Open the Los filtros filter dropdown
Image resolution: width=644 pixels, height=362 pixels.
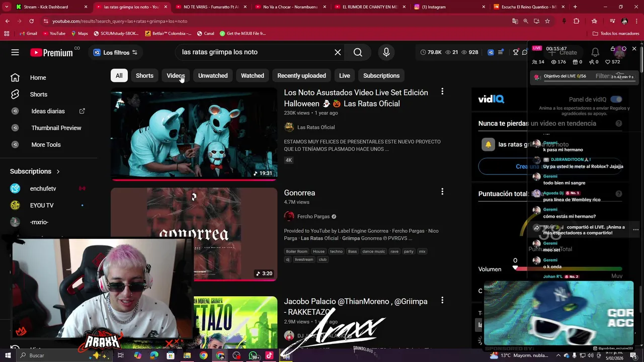115,52
